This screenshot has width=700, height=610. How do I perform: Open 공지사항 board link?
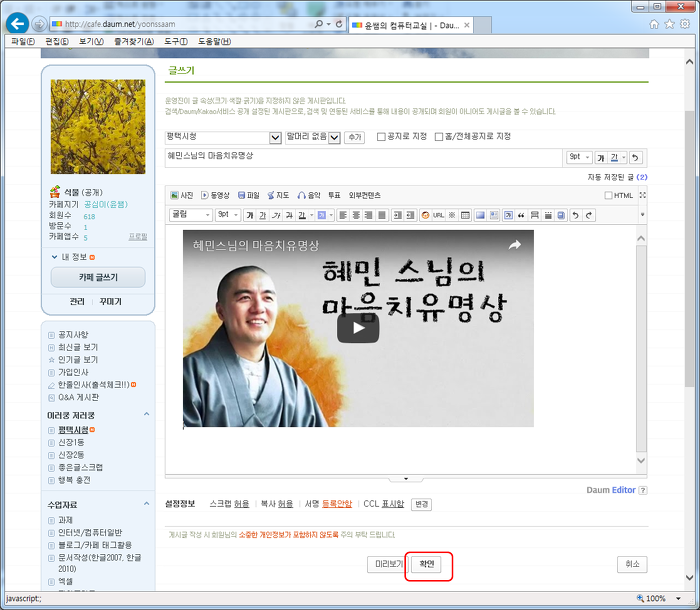point(73,334)
